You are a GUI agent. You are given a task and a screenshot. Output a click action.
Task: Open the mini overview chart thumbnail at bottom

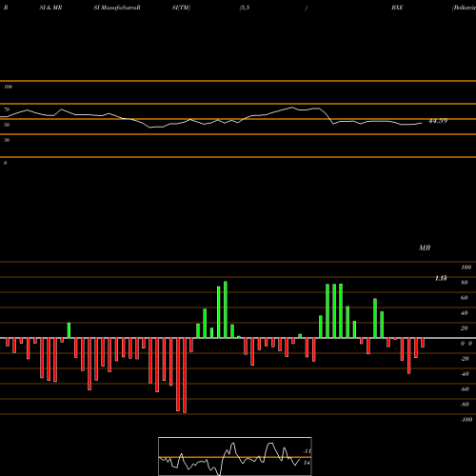[235, 456]
